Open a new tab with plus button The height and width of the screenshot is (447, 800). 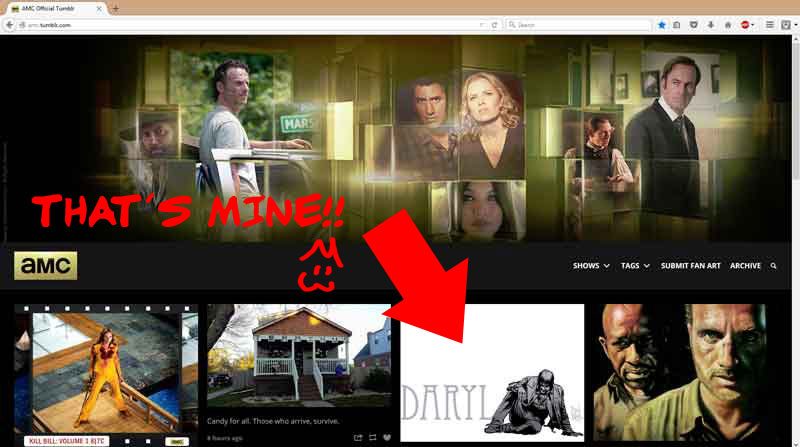[115, 9]
